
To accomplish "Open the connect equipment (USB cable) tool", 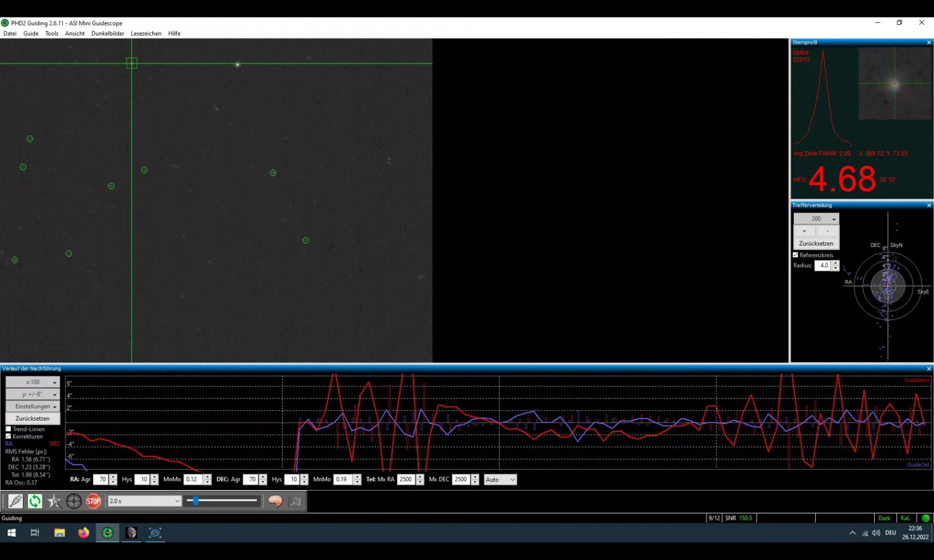I will point(16,501).
